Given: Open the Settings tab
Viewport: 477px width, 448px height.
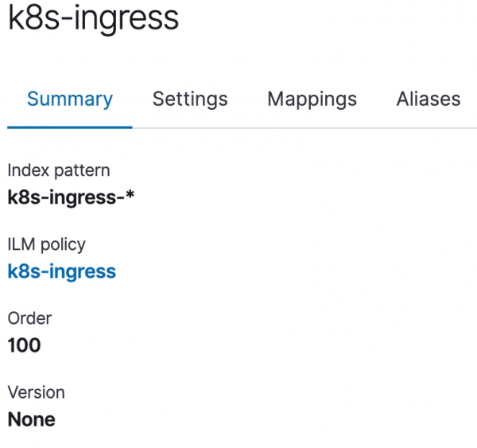Looking at the screenshot, I should (x=190, y=99).
